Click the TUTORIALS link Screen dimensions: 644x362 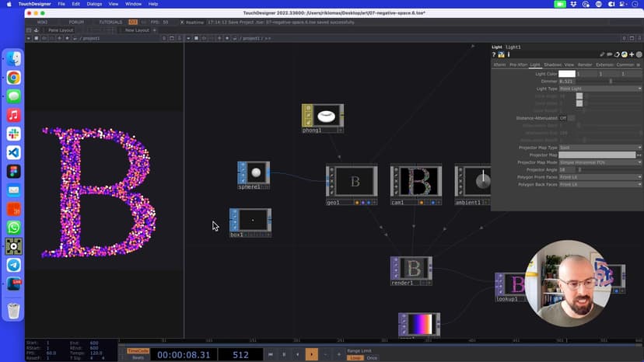(x=110, y=22)
